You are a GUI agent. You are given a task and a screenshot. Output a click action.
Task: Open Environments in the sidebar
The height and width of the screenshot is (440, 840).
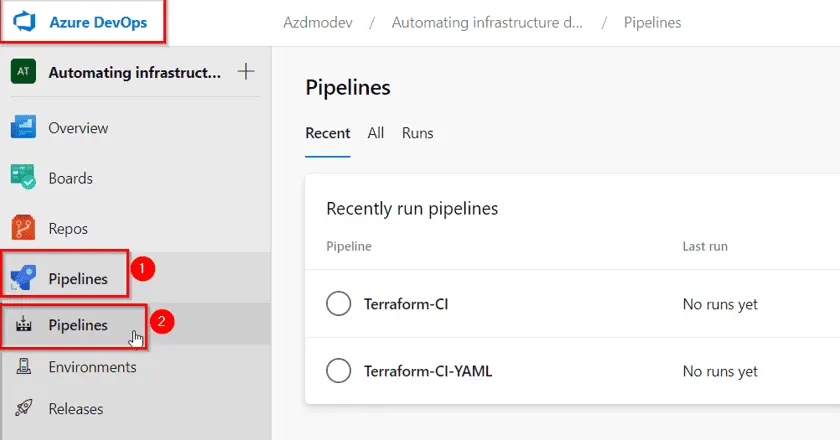point(93,367)
